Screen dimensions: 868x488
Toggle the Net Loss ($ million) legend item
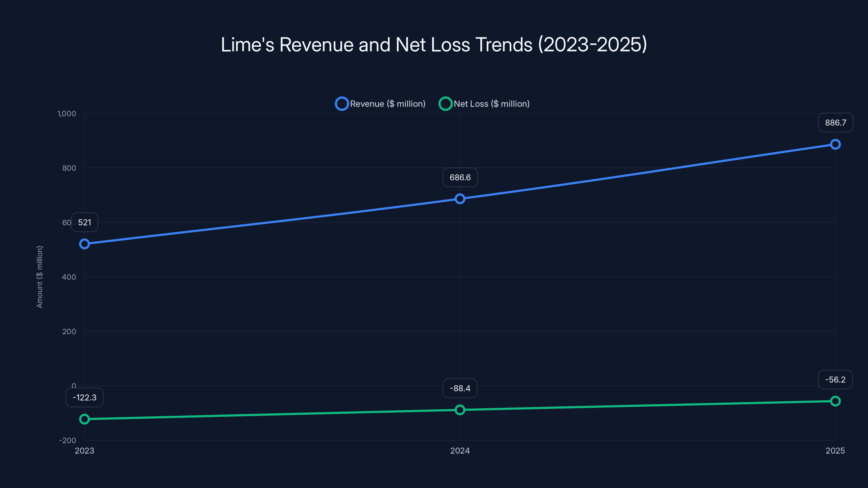484,104
